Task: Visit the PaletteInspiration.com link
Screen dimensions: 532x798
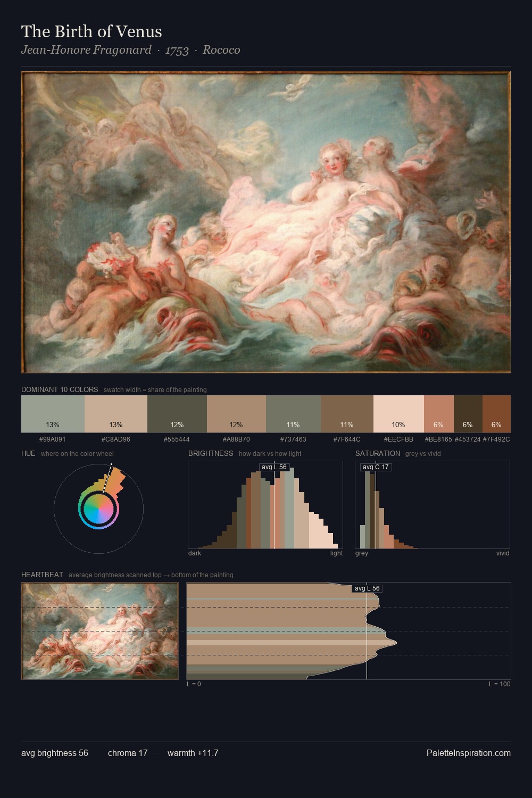Action: [x=468, y=753]
